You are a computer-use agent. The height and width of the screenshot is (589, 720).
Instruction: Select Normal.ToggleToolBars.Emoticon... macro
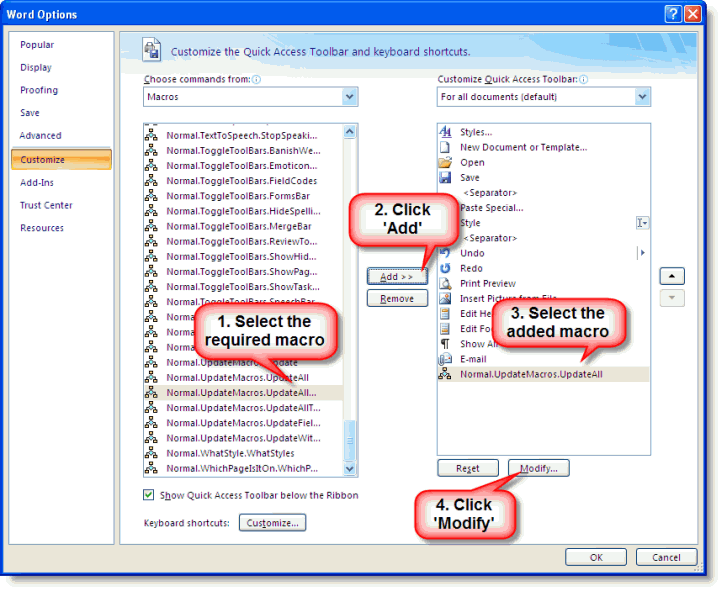[x=244, y=165]
